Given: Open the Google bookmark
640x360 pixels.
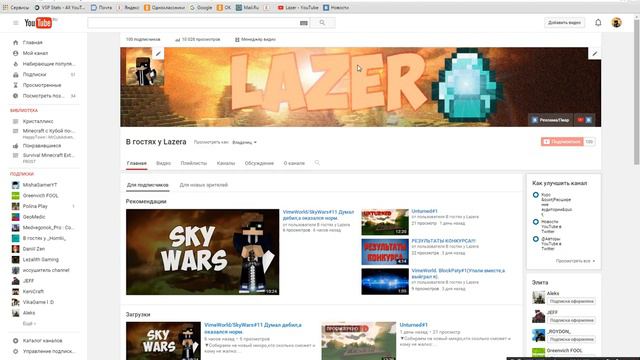Looking at the screenshot, I should tap(201, 7).
